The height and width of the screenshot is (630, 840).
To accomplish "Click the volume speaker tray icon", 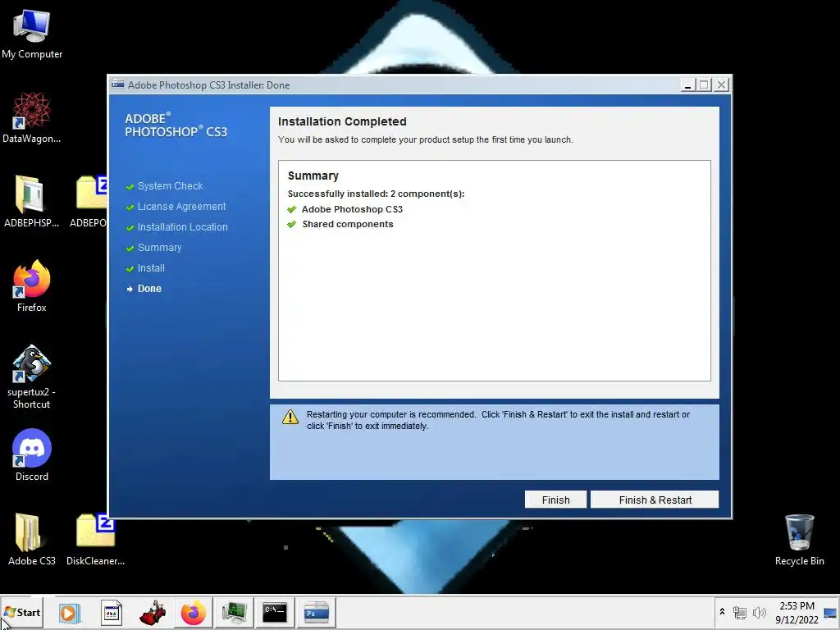I will [x=759, y=612].
